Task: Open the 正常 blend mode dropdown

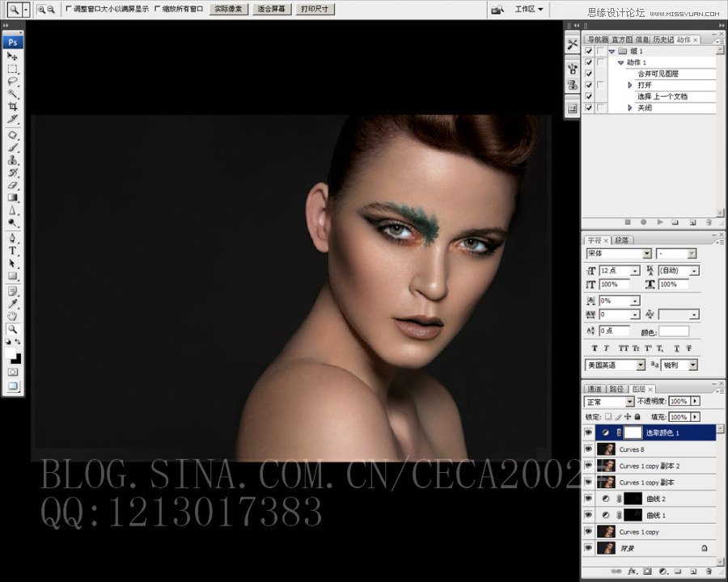Action: click(x=630, y=402)
